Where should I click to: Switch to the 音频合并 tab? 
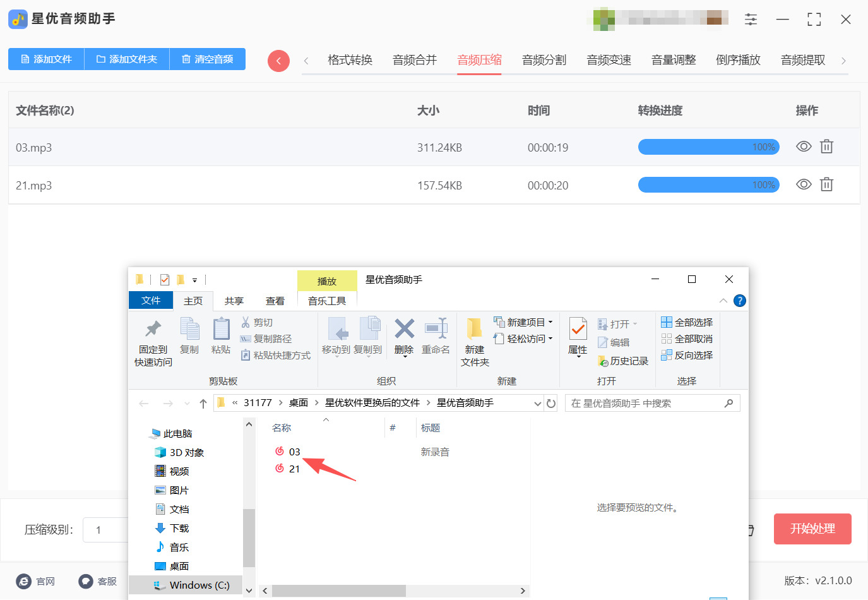tap(415, 60)
